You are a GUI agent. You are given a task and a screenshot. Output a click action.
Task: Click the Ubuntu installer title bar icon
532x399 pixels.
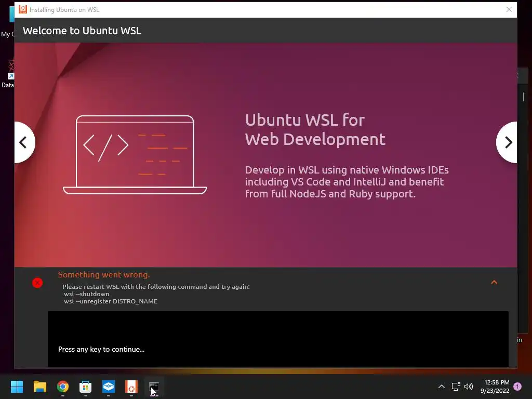point(23,9)
